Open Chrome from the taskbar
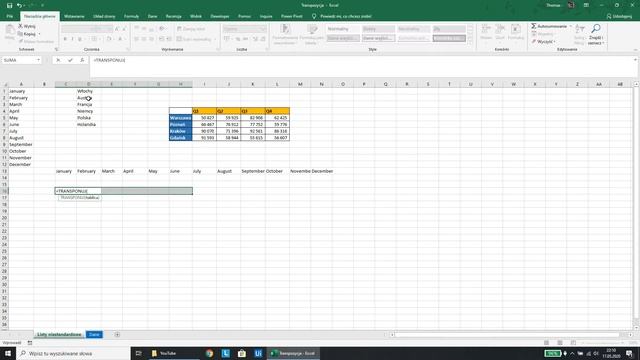The height and width of the screenshot is (360, 640). tap(209, 353)
